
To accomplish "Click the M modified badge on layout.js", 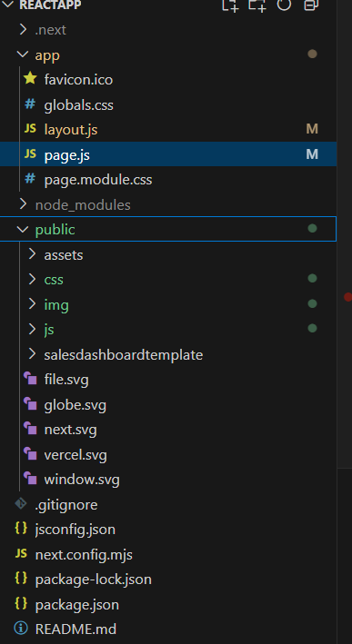I will point(312,129).
